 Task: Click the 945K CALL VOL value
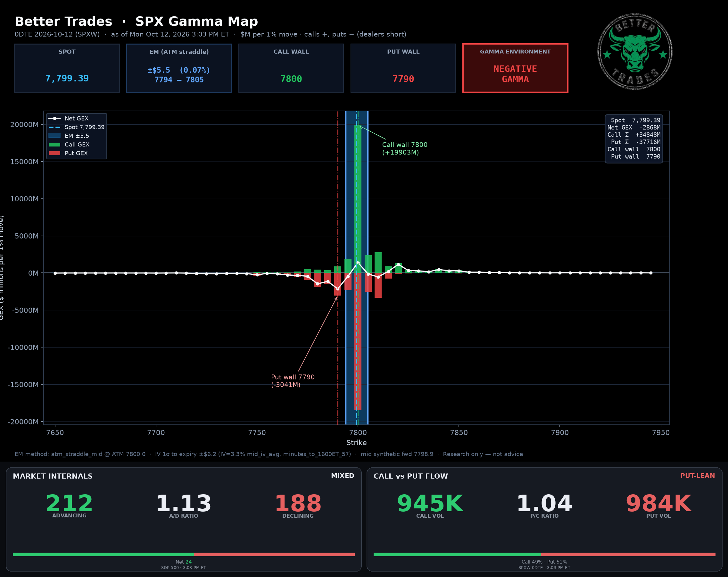point(430,503)
